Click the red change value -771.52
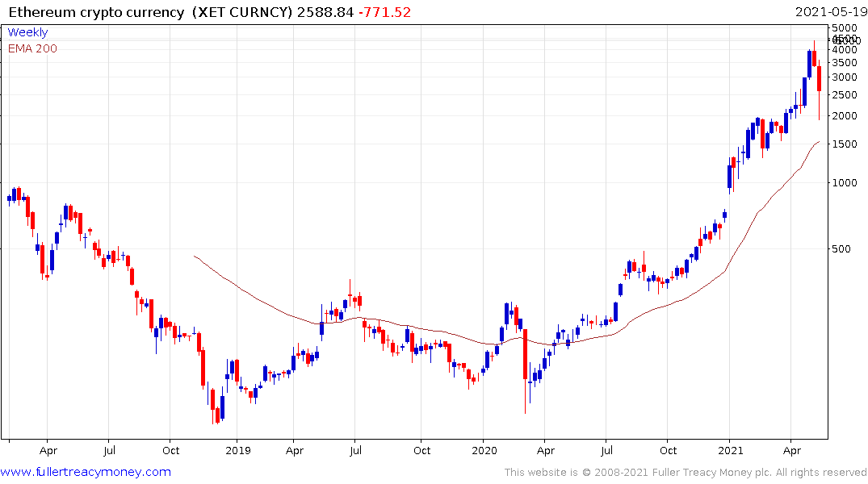The height and width of the screenshot is (484, 868). 384,12
